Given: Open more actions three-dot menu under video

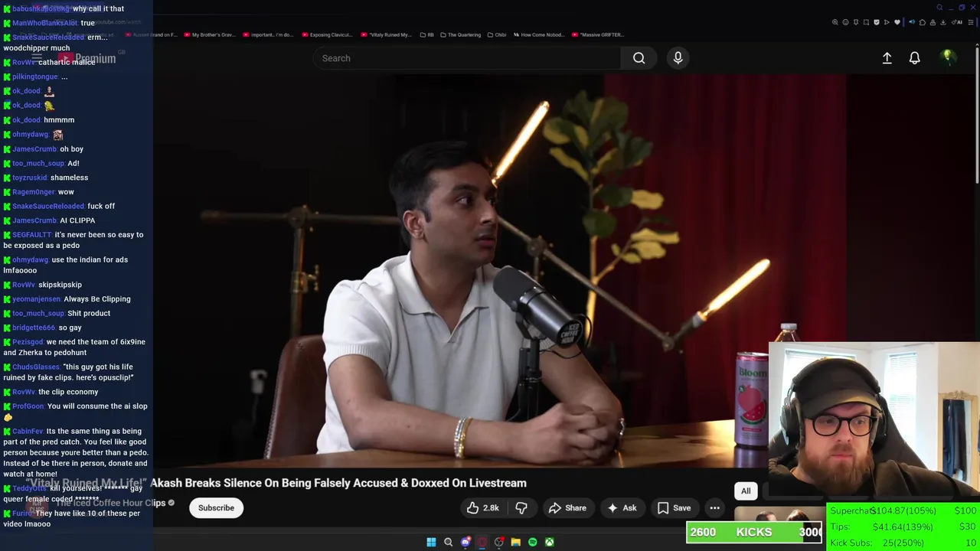Looking at the screenshot, I should [714, 508].
